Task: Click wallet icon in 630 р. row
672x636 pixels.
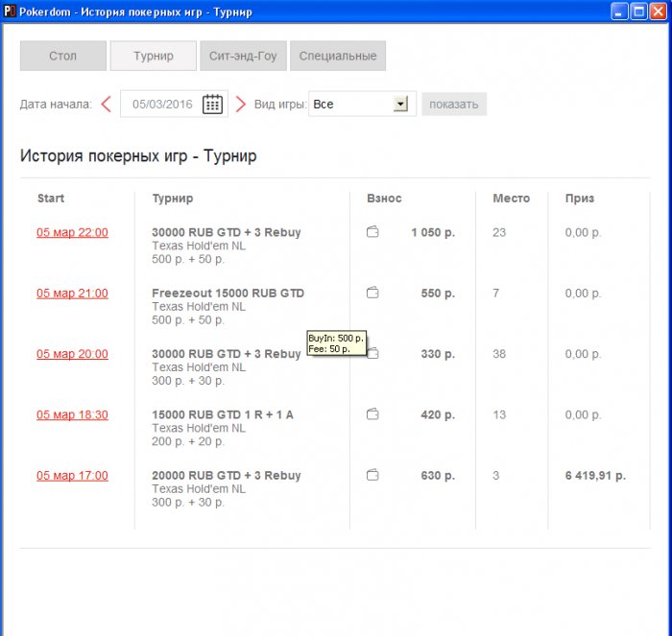Action: tap(372, 475)
